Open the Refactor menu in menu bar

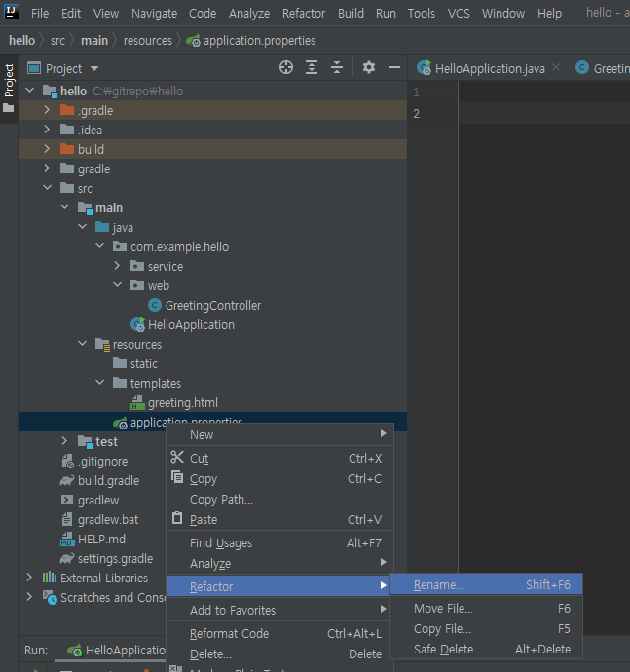tap(304, 14)
